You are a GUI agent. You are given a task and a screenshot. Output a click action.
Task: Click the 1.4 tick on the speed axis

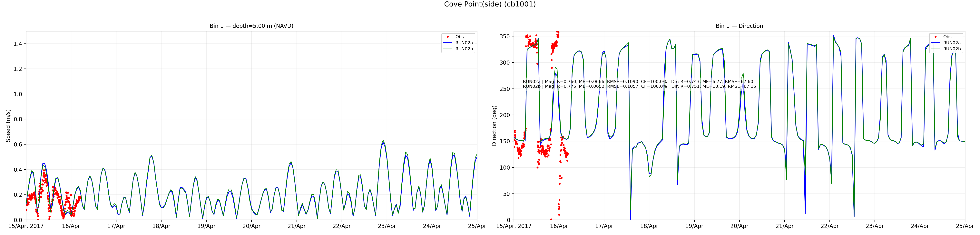[17, 44]
